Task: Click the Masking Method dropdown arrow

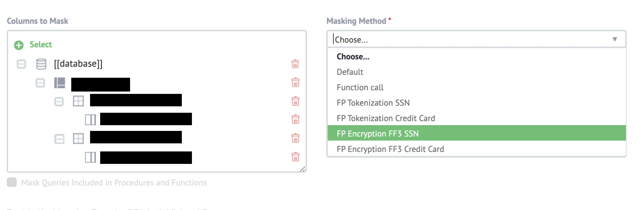Action: point(615,39)
